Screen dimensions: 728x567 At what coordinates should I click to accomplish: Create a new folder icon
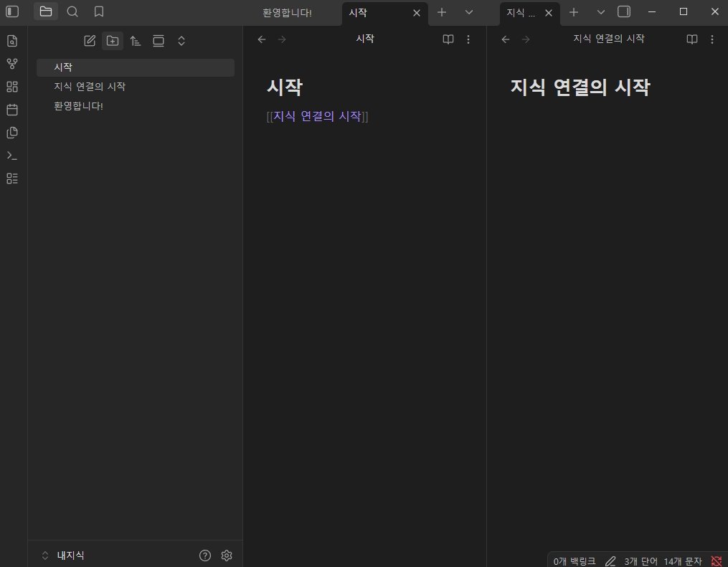(113, 41)
